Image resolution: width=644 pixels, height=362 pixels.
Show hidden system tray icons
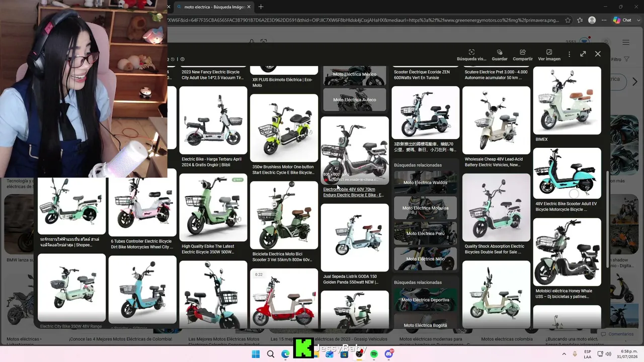[564, 354]
